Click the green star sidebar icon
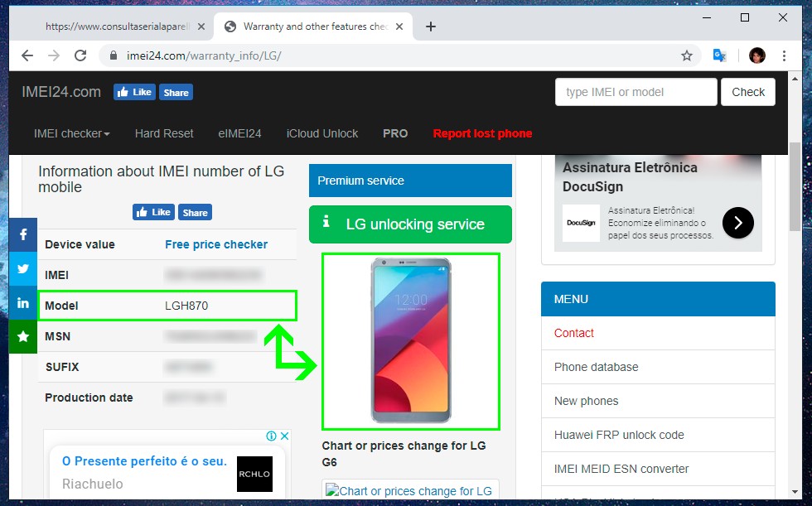Screen dimensions: 812x506 23,336
